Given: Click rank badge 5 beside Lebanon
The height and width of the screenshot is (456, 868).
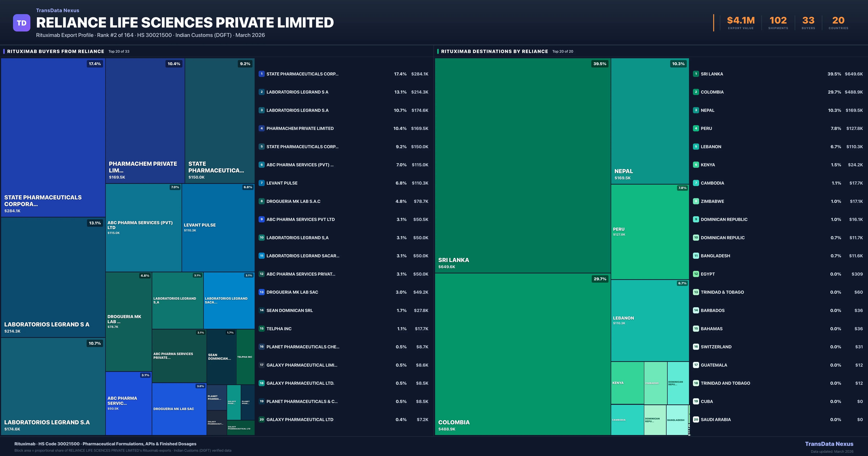Looking at the screenshot, I should click(696, 147).
